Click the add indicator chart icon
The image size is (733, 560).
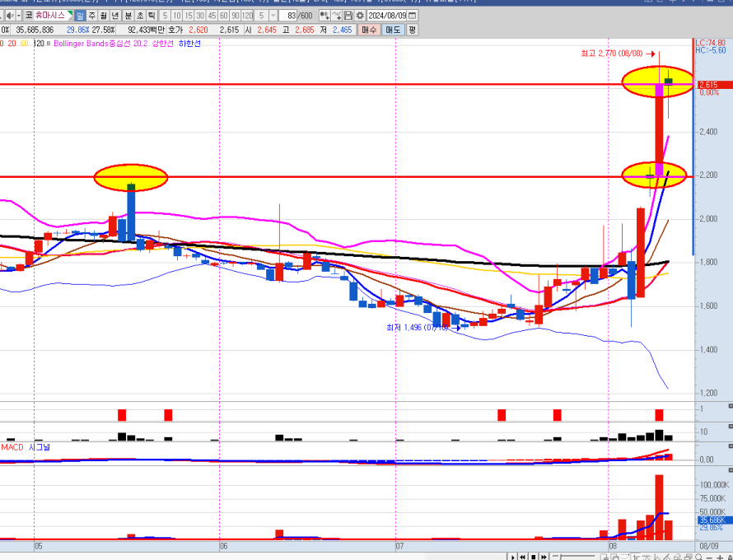pyautogui.click(x=324, y=16)
